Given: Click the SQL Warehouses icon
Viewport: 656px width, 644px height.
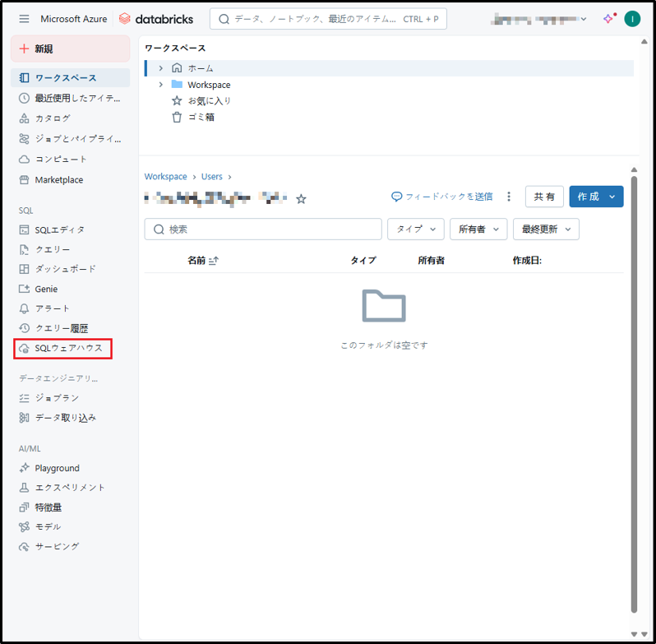Looking at the screenshot, I should [25, 348].
